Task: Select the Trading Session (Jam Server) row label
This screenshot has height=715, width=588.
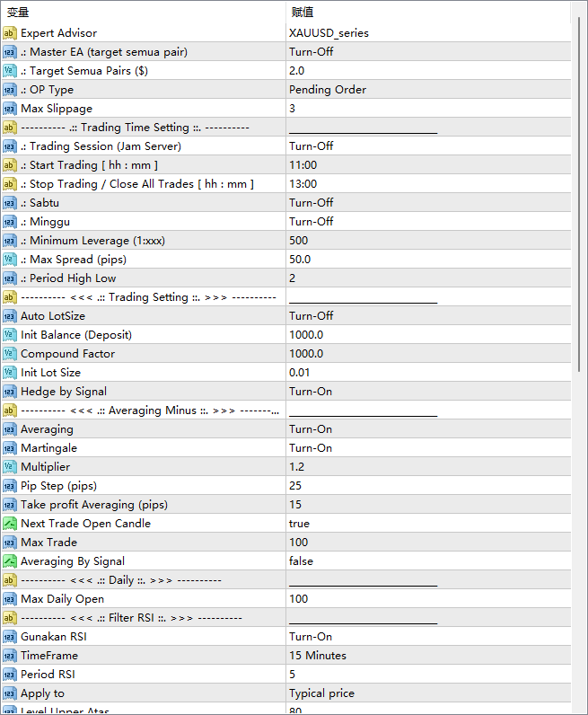Action: pyautogui.click(x=105, y=146)
